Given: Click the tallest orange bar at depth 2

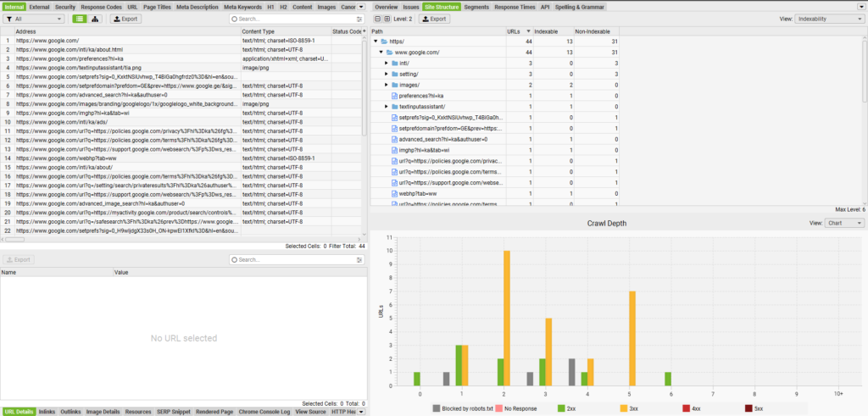Looking at the screenshot, I should click(507, 318).
